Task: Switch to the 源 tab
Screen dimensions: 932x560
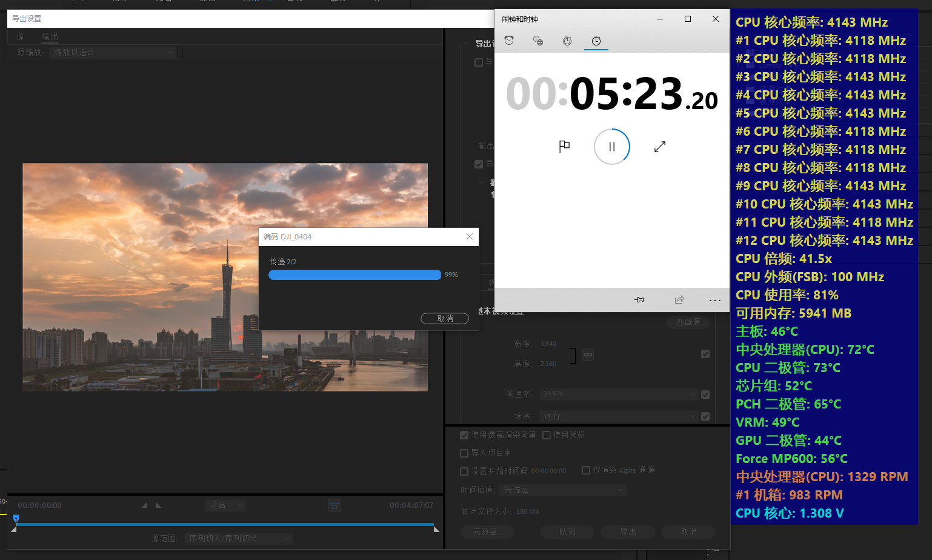Action: (21, 37)
